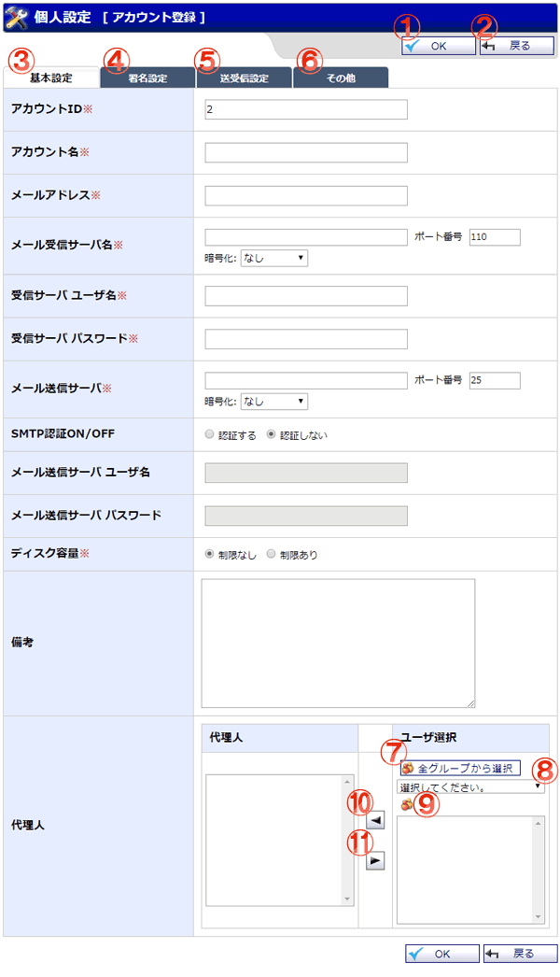Open the 送受信設定 tab
This screenshot has width=560, height=977.
click(x=245, y=78)
